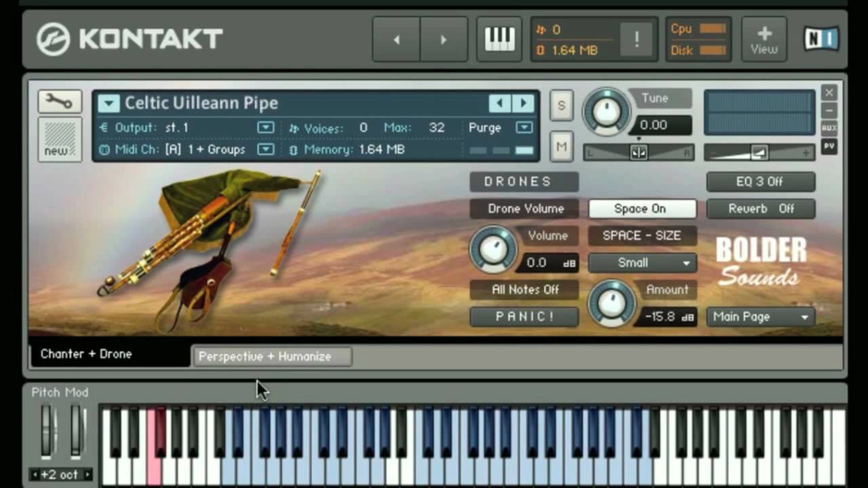The height and width of the screenshot is (488, 868).
Task: Click the drone Volume knob
Action: pyautogui.click(x=493, y=248)
